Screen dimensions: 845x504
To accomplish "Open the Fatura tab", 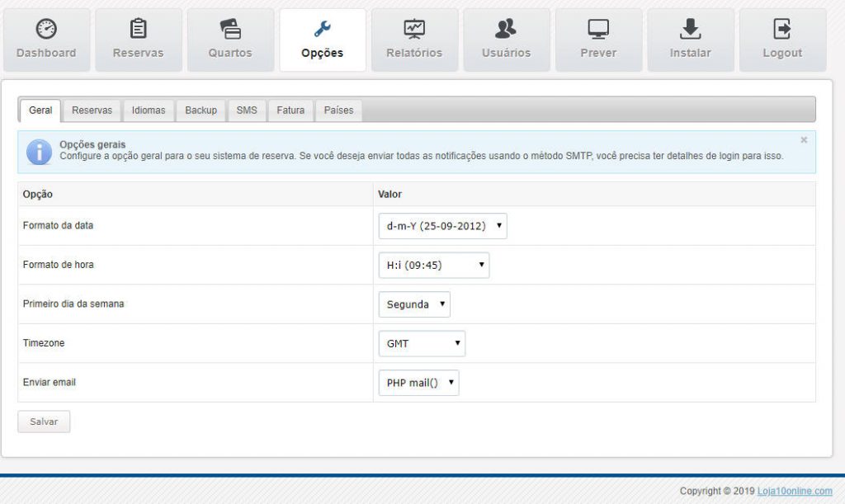I will point(290,110).
